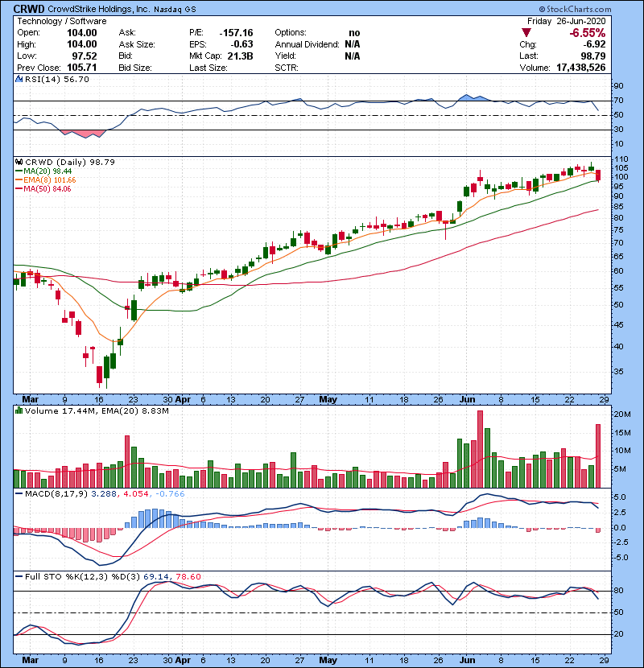This screenshot has height=668, width=644.
Task: Click the Last Size label
Action: coord(208,68)
